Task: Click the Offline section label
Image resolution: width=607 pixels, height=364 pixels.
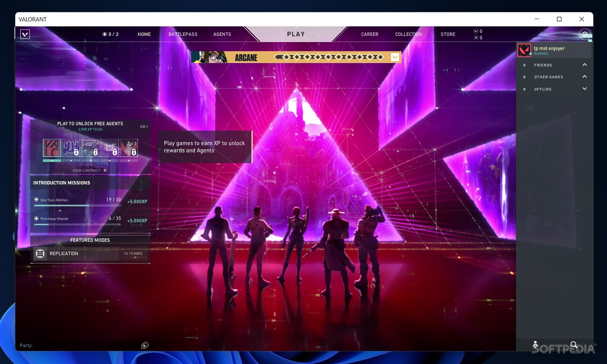Action: (543, 89)
